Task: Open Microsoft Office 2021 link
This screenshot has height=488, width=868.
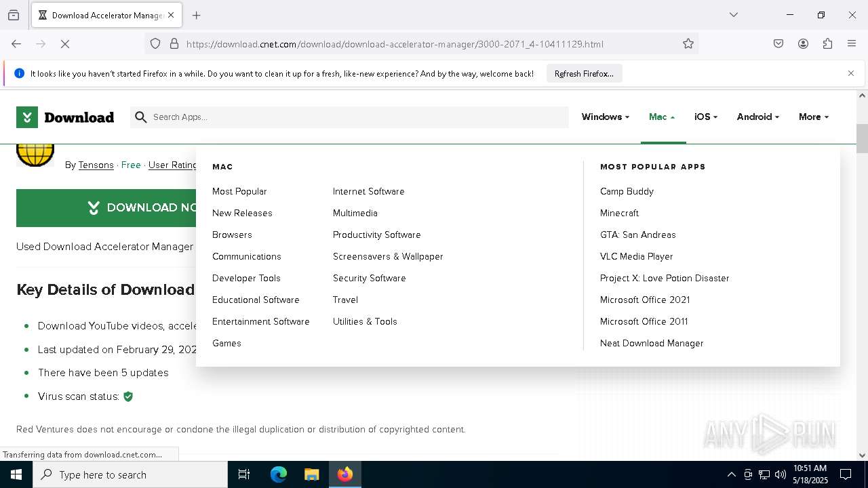Action: pyautogui.click(x=645, y=300)
